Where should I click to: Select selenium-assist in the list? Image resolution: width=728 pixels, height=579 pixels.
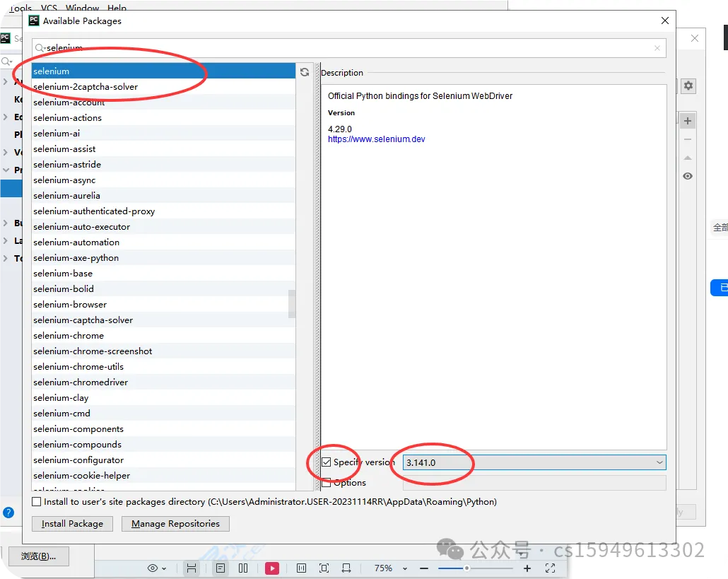(x=163, y=149)
